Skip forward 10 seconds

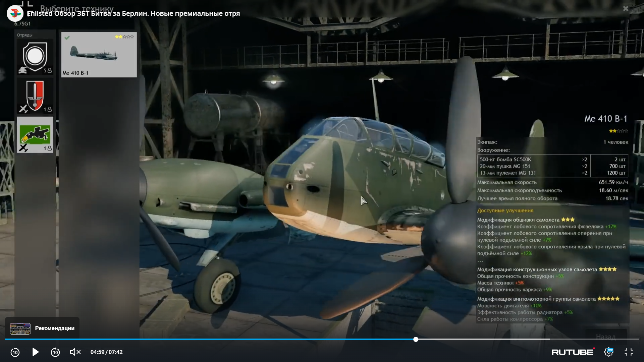click(x=55, y=352)
